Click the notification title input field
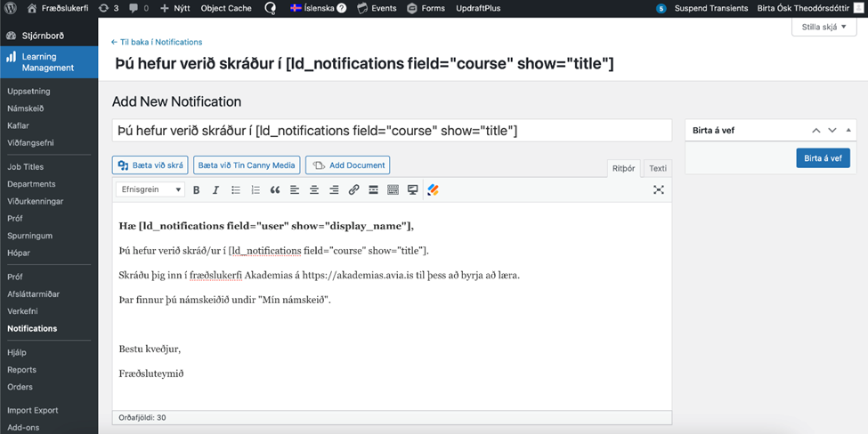This screenshot has width=868, height=434. click(392, 131)
